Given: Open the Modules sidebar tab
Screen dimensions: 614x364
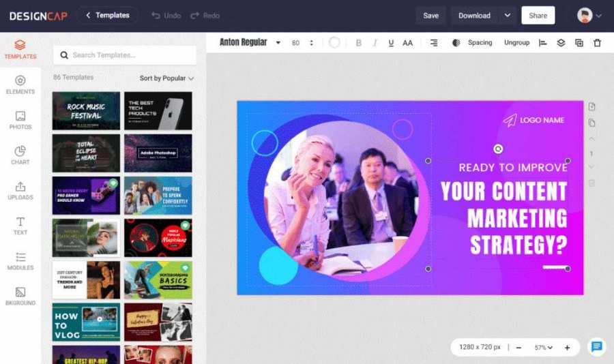Looking at the screenshot, I should (x=20, y=261).
